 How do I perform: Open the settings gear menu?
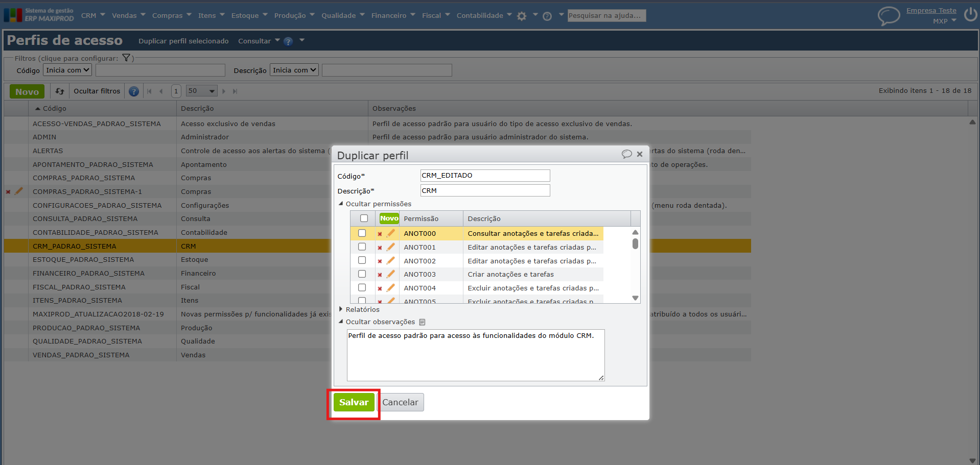521,16
